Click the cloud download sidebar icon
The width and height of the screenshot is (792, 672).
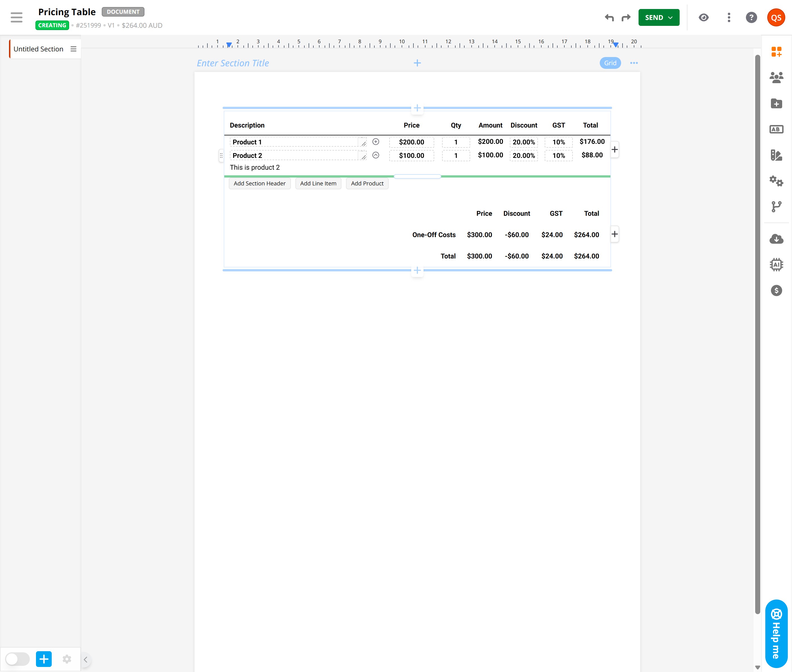click(776, 239)
